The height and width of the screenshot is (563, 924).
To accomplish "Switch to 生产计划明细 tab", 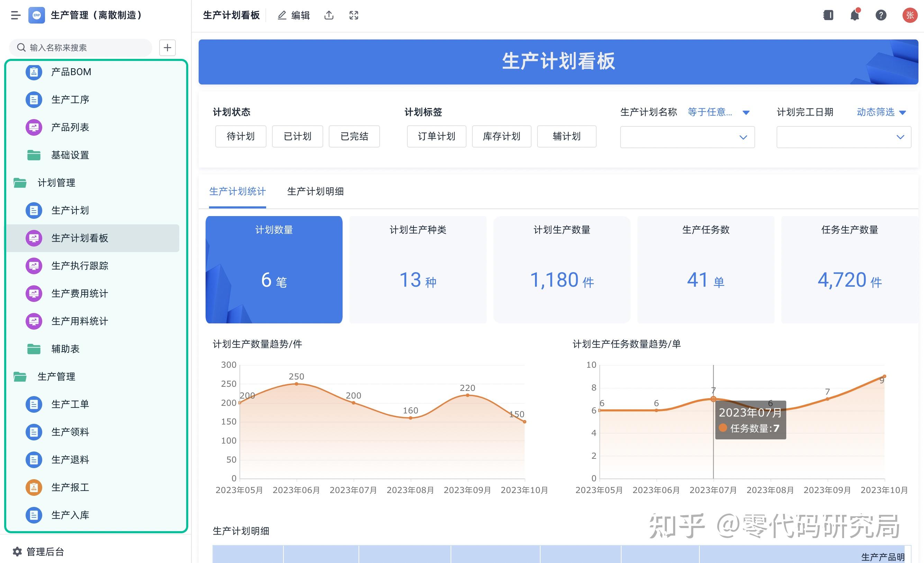I will coord(315,192).
